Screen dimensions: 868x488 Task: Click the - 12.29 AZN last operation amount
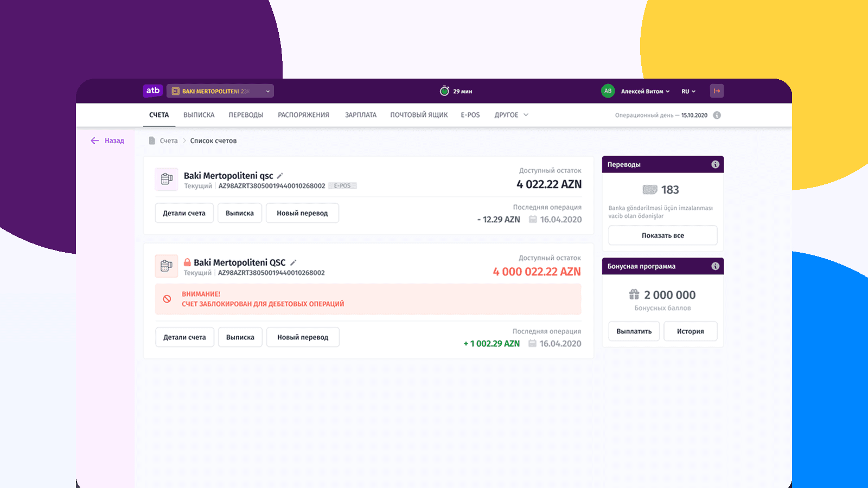pyautogui.click(x=499, y=220)
